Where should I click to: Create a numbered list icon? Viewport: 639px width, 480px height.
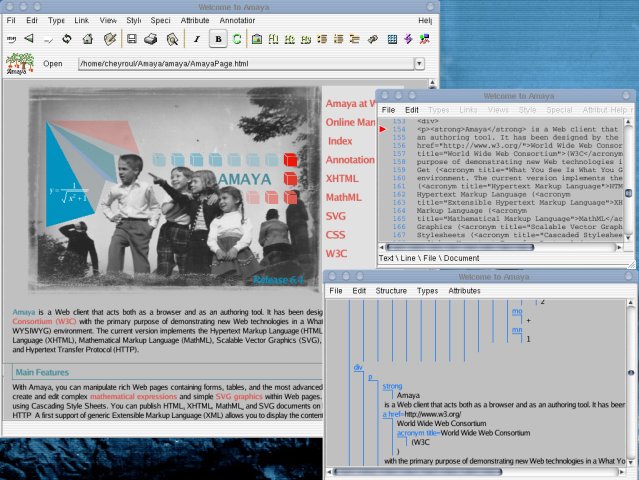tap(339, 39)
